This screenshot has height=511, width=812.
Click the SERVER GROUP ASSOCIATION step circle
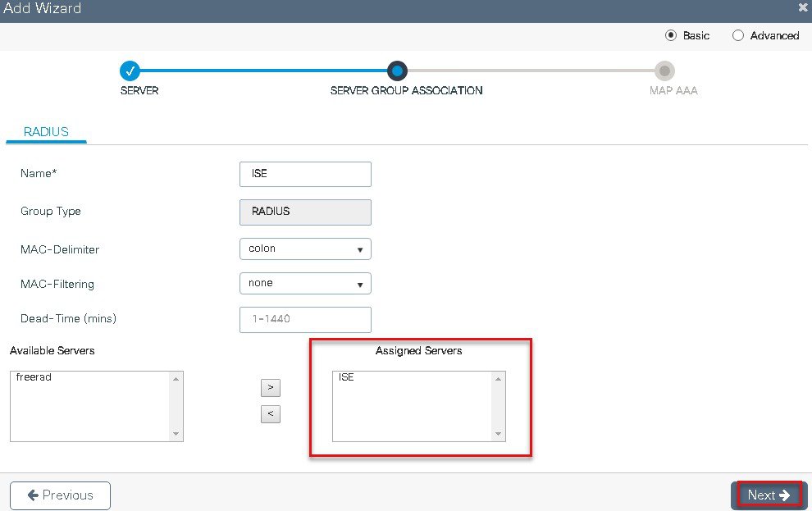pyautogui.click(x=397, y=71)
